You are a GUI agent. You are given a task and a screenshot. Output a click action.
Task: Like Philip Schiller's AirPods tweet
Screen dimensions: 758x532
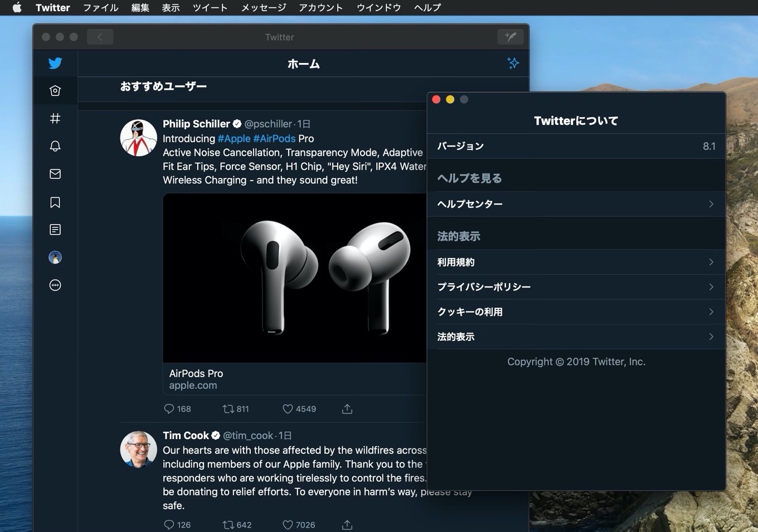(288, 409)
